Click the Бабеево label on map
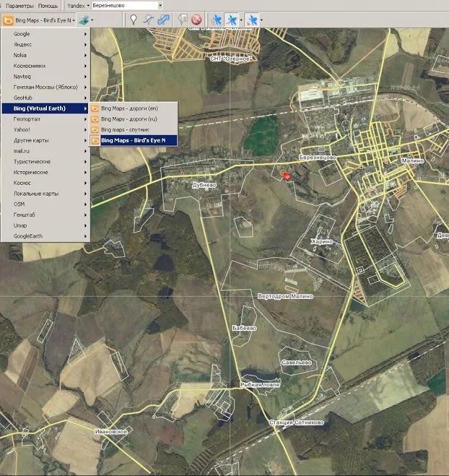 tap(244, 328)
